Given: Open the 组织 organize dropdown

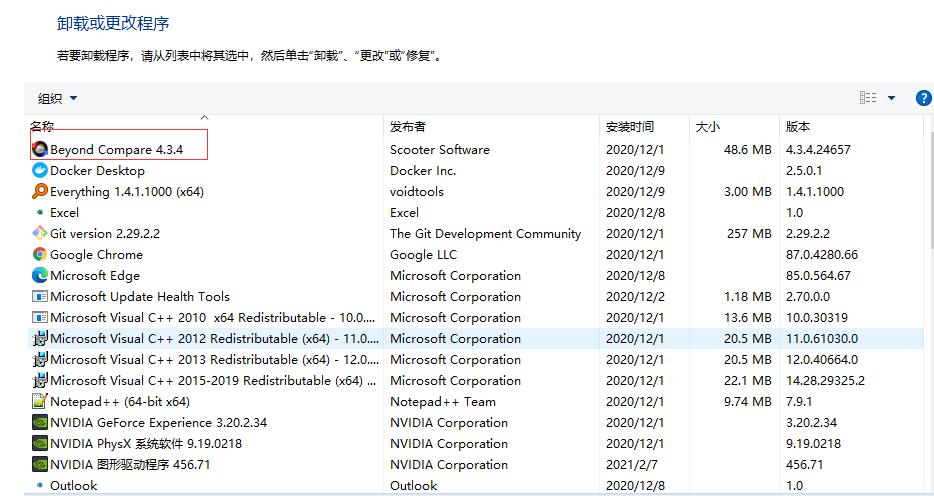Looking at the screenshot, I should [58, 98].
